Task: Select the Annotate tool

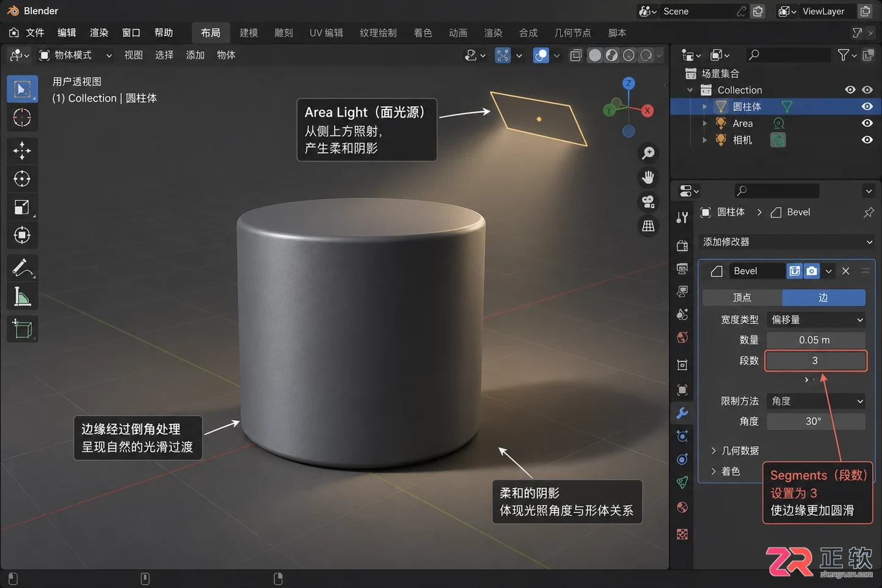Action: coord(23,268)
